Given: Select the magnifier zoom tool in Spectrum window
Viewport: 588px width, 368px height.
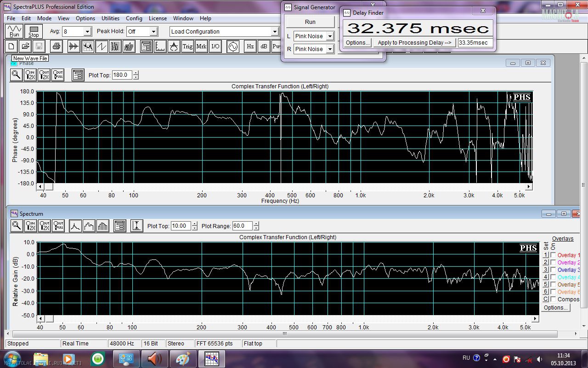Looking at the screenshot, I should tap(17, 226).
